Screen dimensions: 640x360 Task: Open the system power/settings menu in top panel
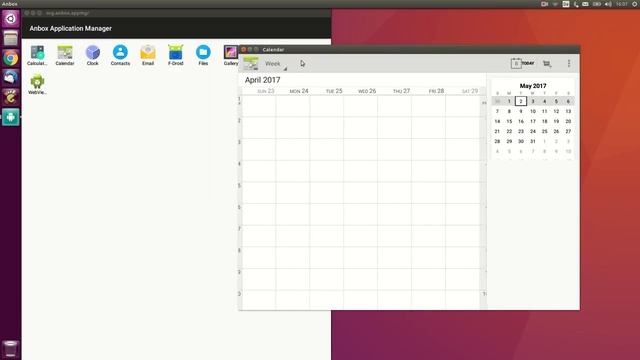[635, 4]
